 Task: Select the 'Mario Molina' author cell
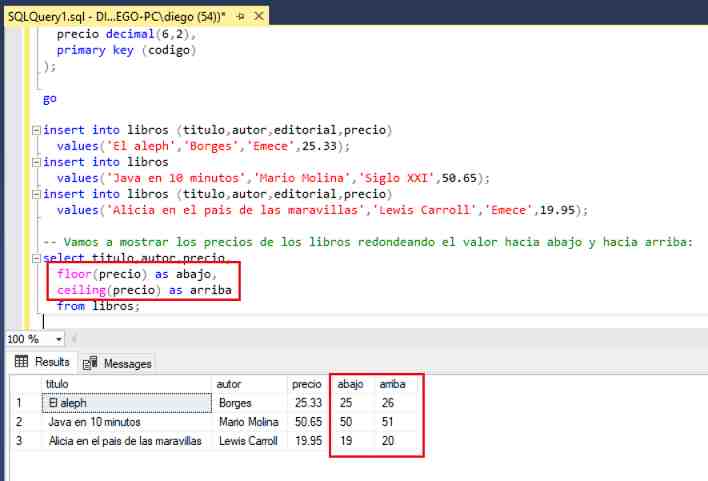pyautogui.click(x=249, y=422)
